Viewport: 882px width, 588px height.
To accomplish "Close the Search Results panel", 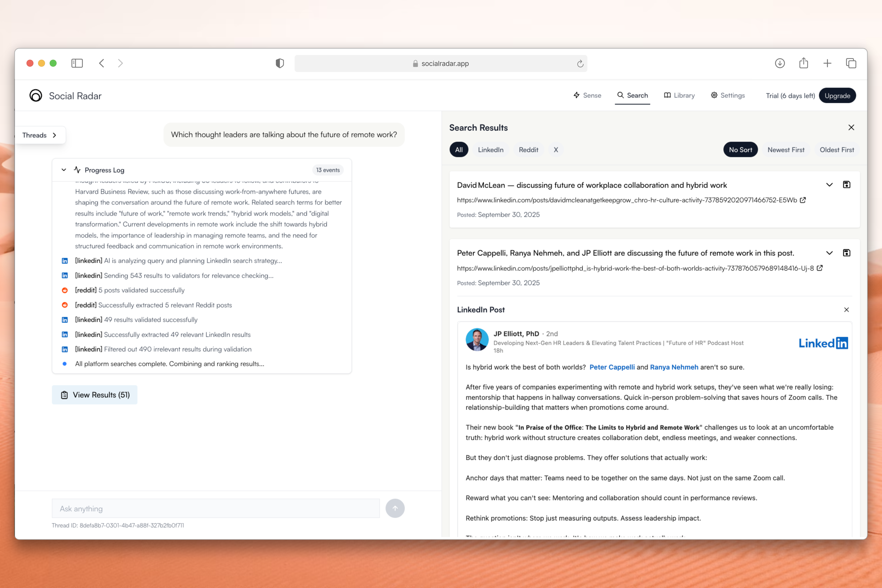I will click(851, 128).
